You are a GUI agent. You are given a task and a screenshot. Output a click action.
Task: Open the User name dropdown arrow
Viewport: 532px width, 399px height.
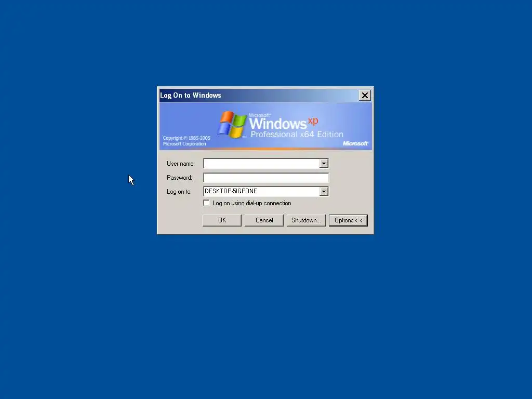324,164
